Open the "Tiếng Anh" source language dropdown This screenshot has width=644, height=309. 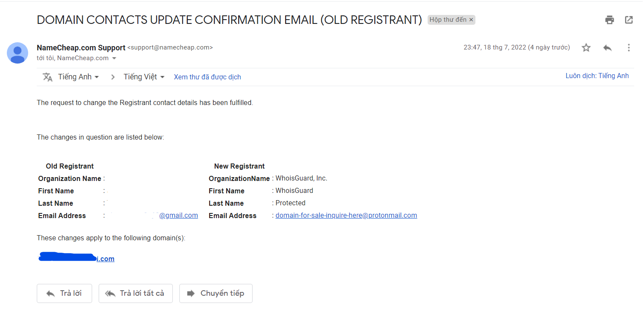click(79, 77)
